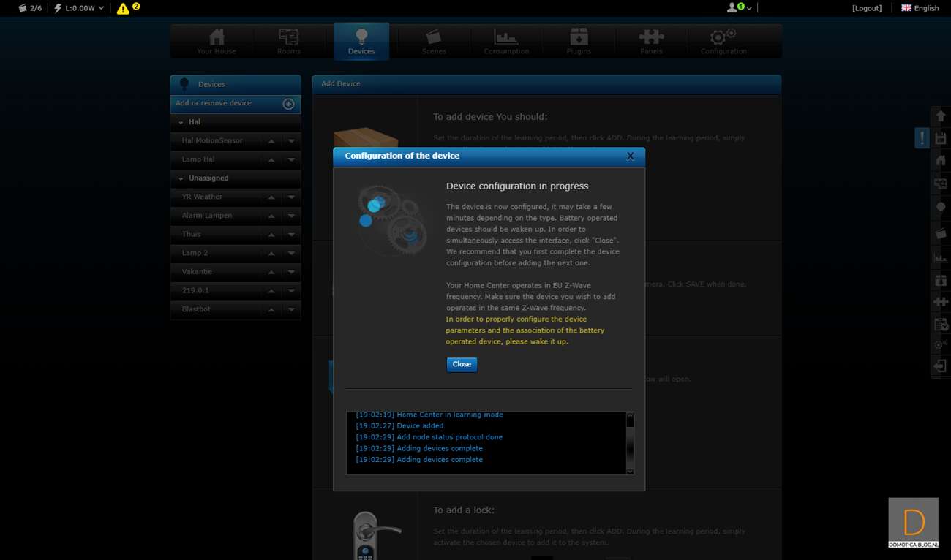The image size is (951, 560).
Task: Move YR Weather up
Action: 271,197
